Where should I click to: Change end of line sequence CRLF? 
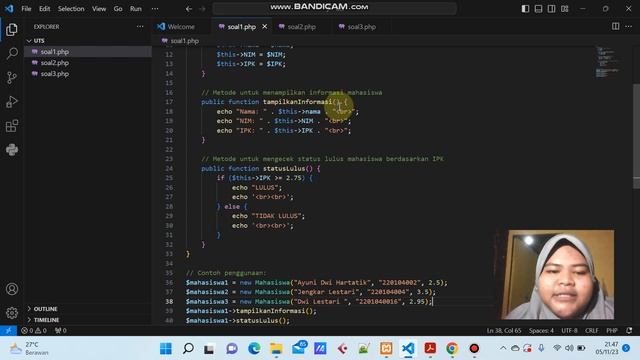(x=591, y=331)
